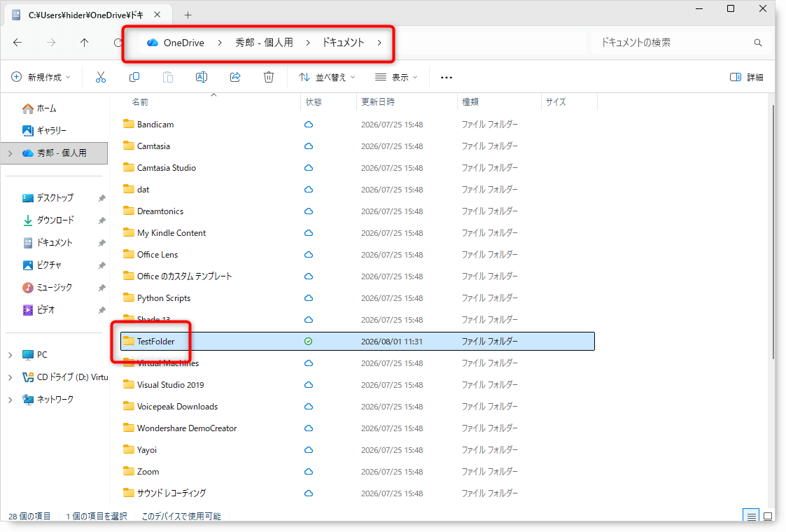Click the Paste clipboard icon
Screen dimensions: 786x532
[168, 77]
